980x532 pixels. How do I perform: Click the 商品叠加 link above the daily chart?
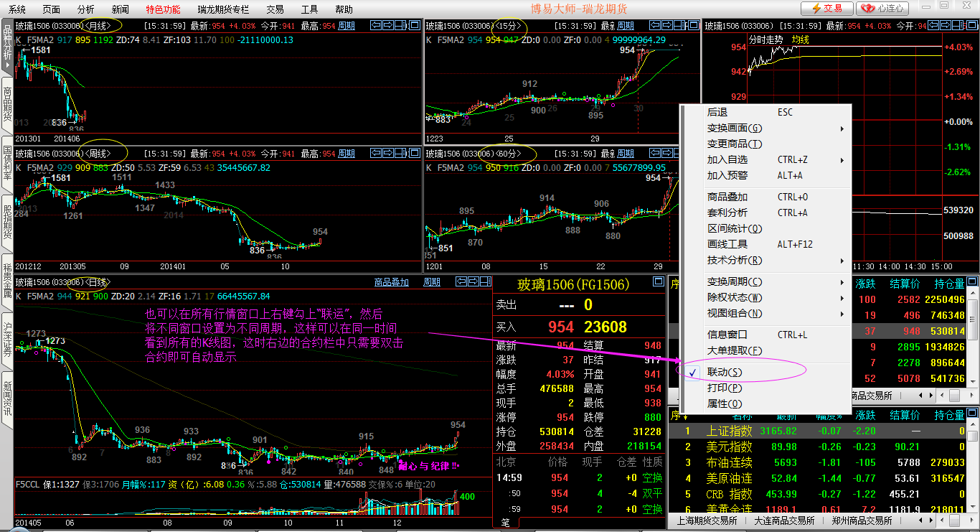392,282
